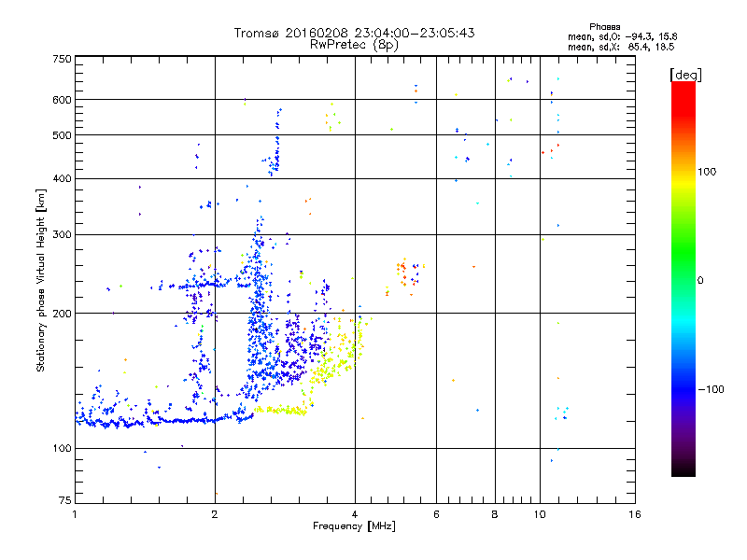Click the "mean, sd,O: -94.3, 15.8" line

pyautogui.click(x=622, y=36)
